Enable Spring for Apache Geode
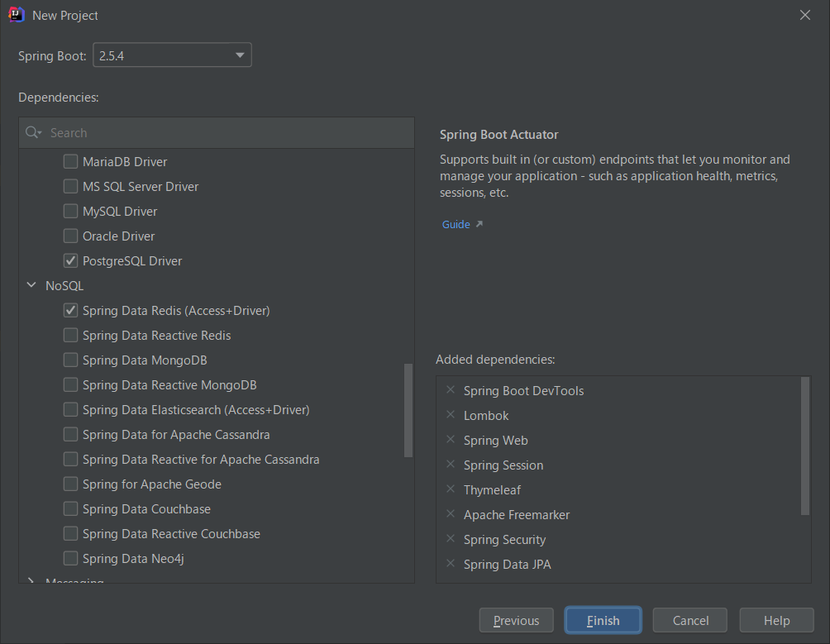The image size is (830, 644). [x=70, y=484]
